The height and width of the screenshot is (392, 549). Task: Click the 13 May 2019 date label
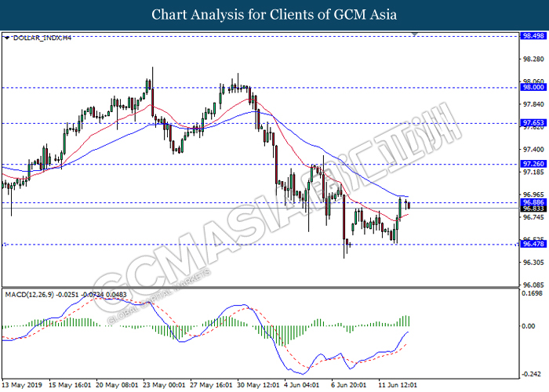pyautogui.click(x=22, y=385)
